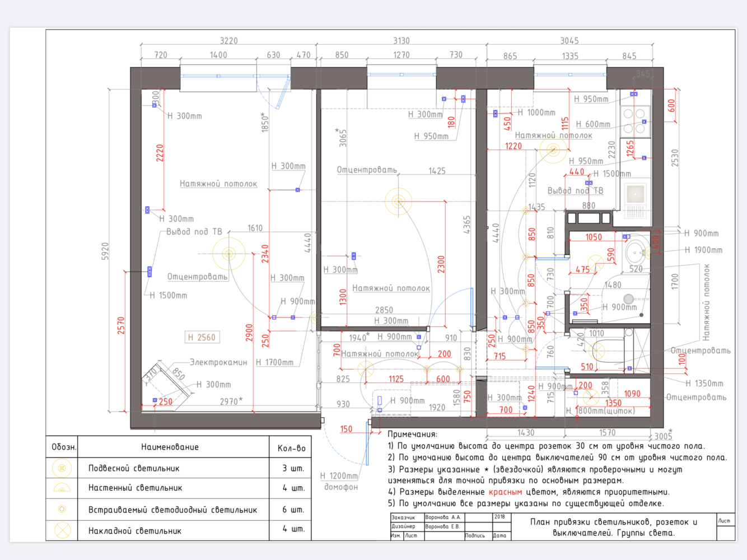Image resolution: width=747 pixels, height=560 pixels.
Task: Click the Кол-во column header
Action: (292, 448)
